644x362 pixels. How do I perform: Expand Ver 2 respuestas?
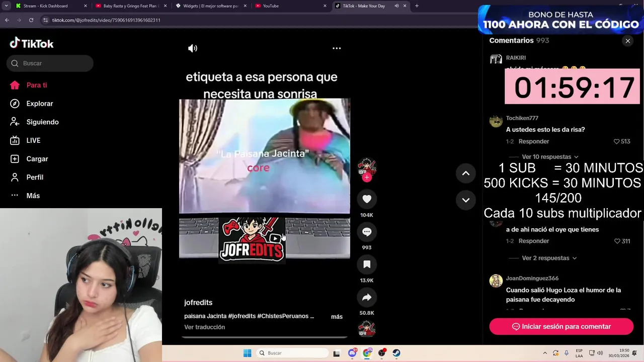point(549,258)
